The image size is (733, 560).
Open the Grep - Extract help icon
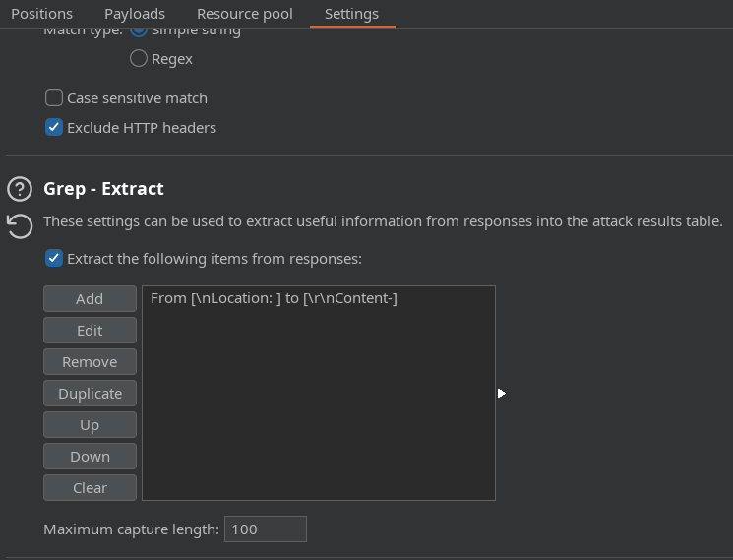[20, 189]
